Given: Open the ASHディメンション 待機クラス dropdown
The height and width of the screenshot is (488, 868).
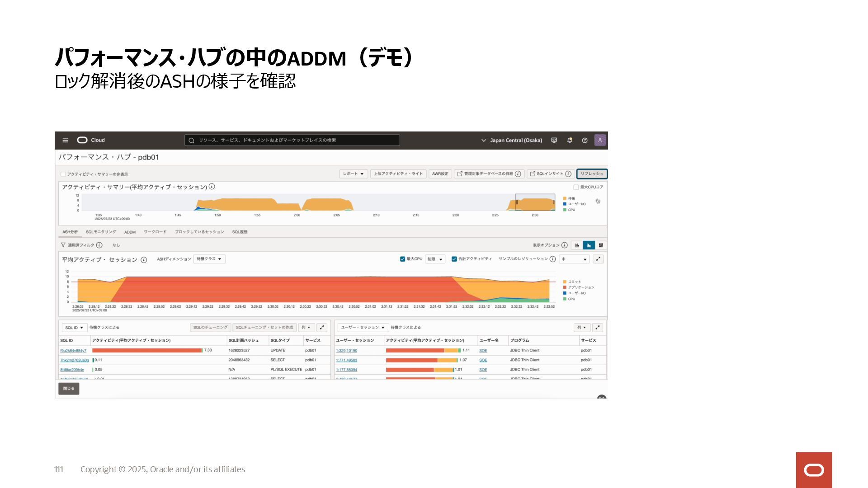Looking at the screenshot, I should [x=209, y=259].
